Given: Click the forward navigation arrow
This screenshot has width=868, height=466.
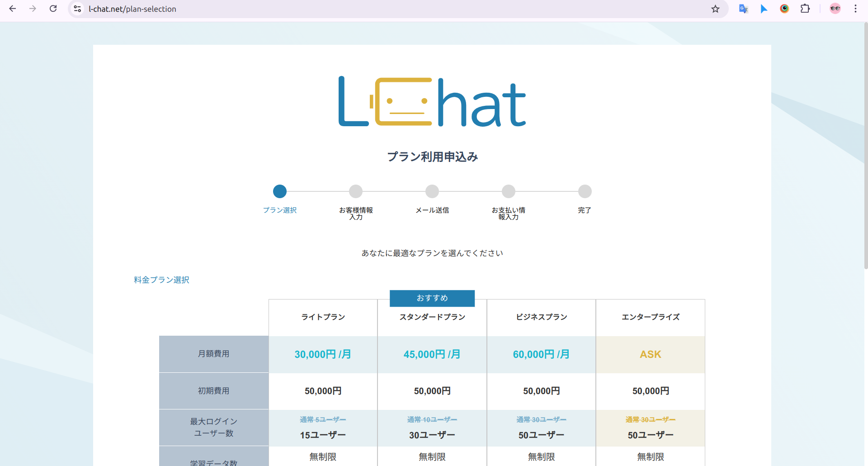Looking at the screenshot, I should 33,9.
